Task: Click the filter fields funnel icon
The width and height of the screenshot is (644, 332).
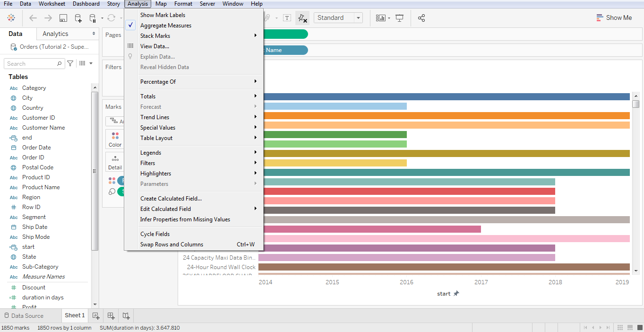Action: (70, 63)
